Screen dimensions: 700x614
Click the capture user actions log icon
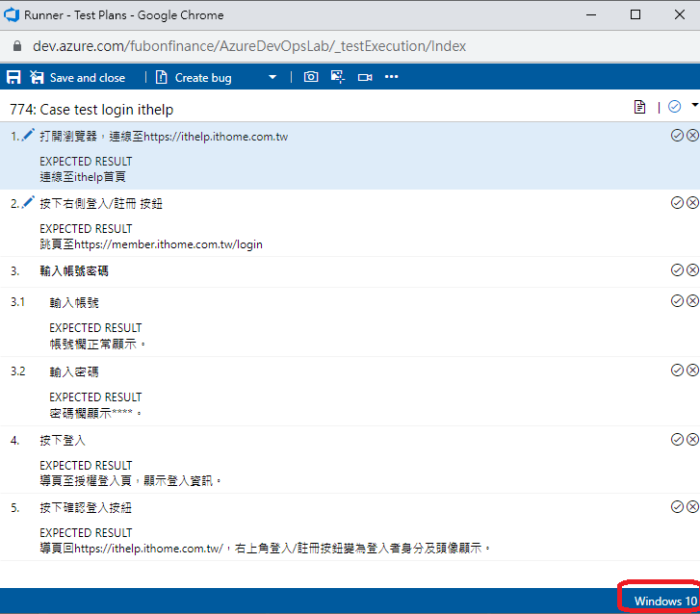click(x=338, y=77)
